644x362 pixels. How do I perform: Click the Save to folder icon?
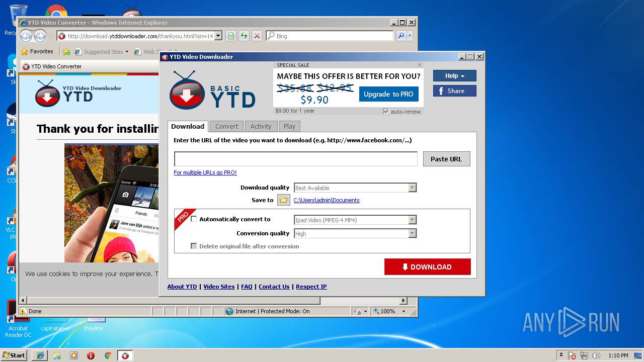(284, 200)
